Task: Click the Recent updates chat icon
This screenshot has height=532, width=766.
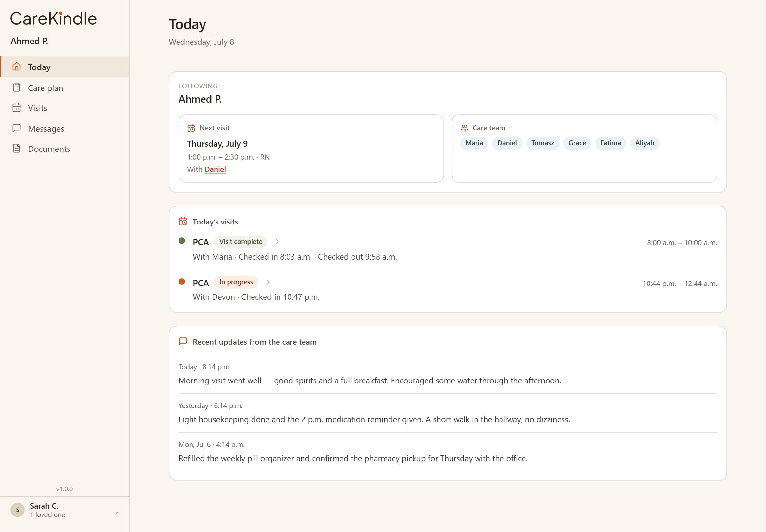Action: pyautogui.click(x=183, y=341)
